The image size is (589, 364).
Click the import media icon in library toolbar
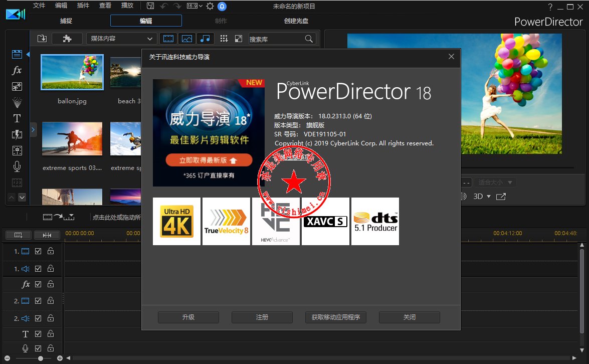42,39
